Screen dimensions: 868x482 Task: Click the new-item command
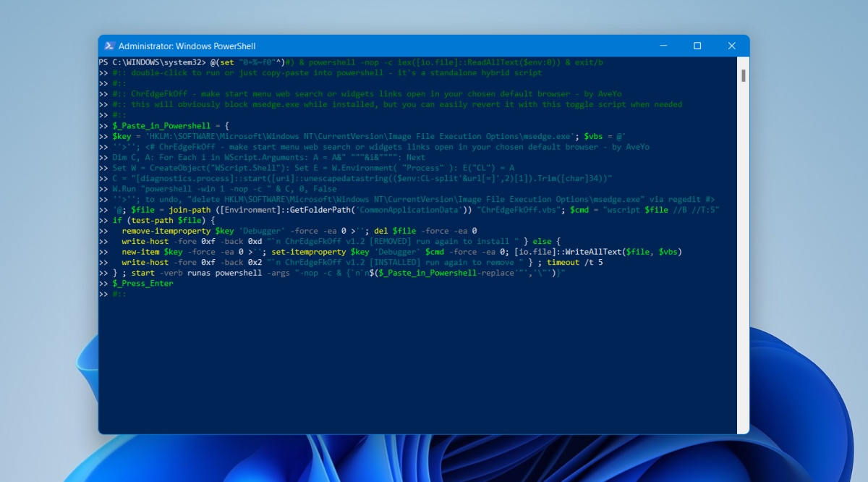point(140,251)
